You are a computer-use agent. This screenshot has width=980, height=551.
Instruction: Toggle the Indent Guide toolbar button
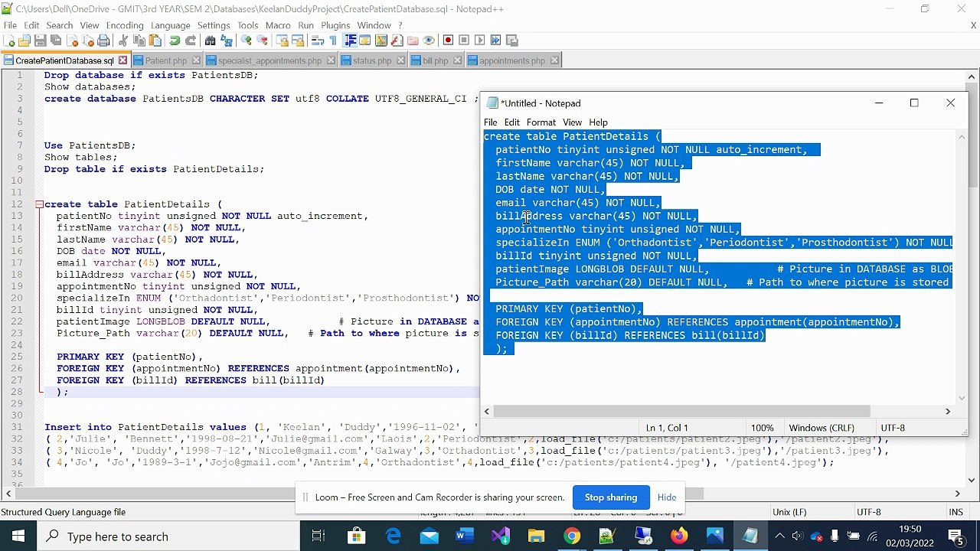click(x=350, y=41)
